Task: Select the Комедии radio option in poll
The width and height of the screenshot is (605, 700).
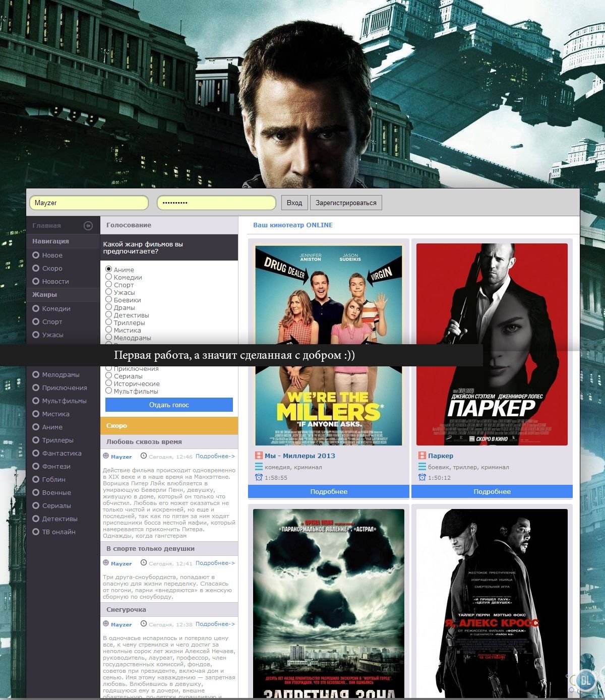Action: [108, 277]
